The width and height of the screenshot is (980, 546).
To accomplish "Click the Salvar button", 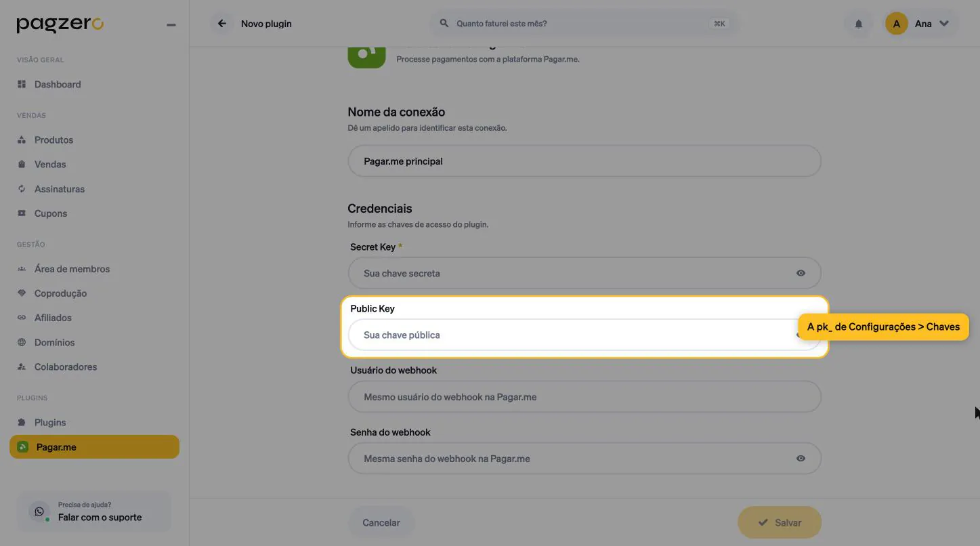I will (x=780, y=523).
